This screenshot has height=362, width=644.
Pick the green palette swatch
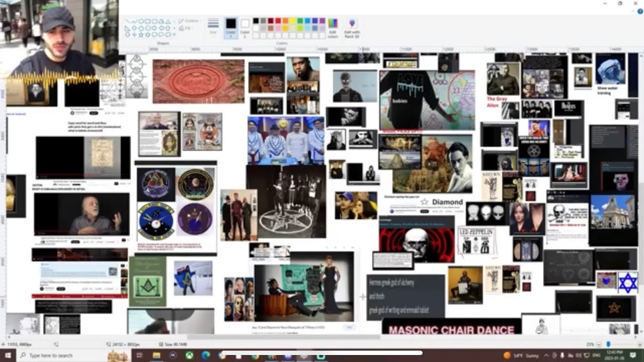tap(300, 21)
